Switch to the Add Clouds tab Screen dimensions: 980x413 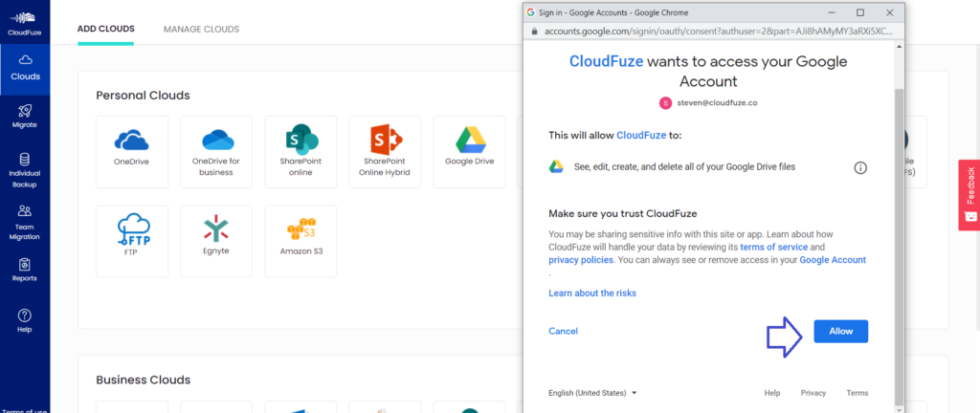click(105, 30)
